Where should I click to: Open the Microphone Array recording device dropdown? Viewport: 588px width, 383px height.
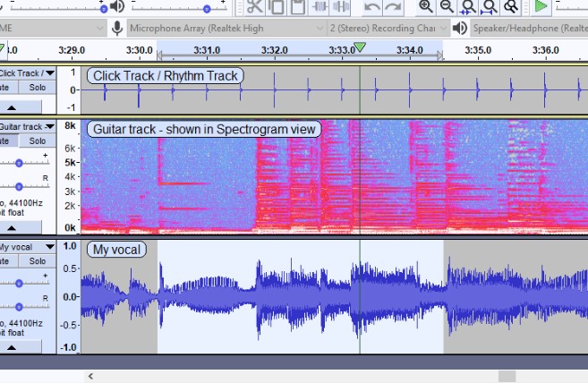tap(226, 28)
